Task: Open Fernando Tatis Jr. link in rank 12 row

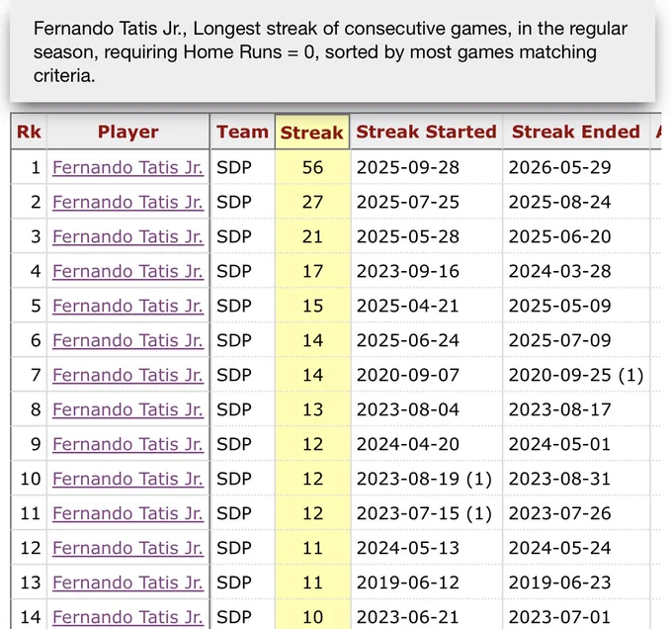Action: (127, 548)
